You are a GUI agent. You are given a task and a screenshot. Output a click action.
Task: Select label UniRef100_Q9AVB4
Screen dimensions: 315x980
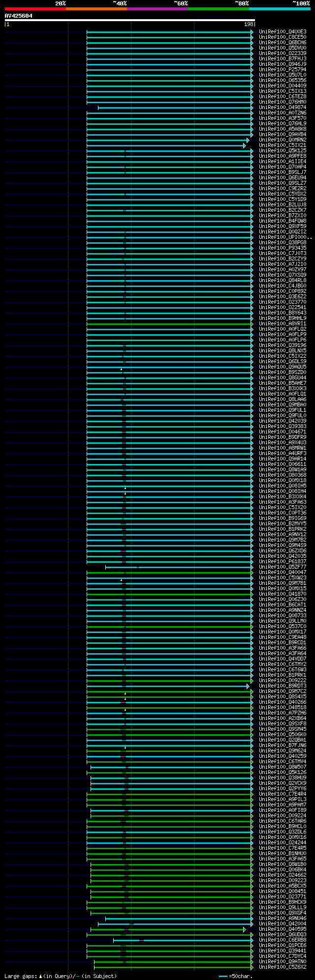[x=283, y=135]
